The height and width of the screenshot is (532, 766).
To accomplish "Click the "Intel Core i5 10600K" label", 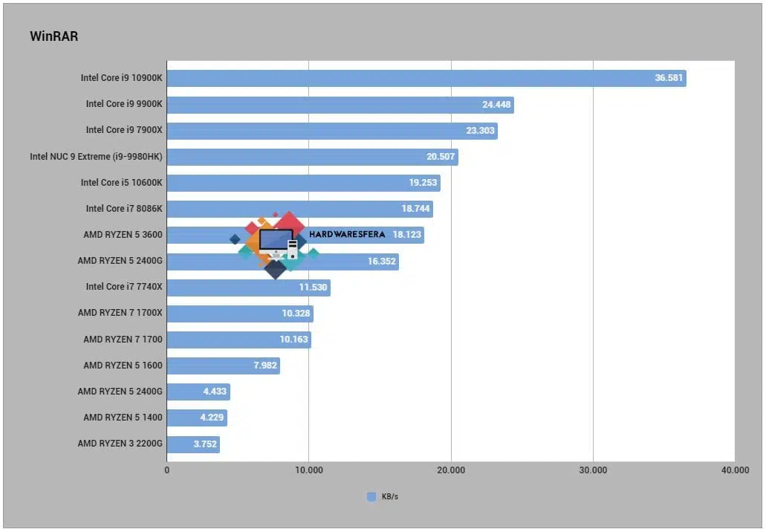I will point(122,182).
